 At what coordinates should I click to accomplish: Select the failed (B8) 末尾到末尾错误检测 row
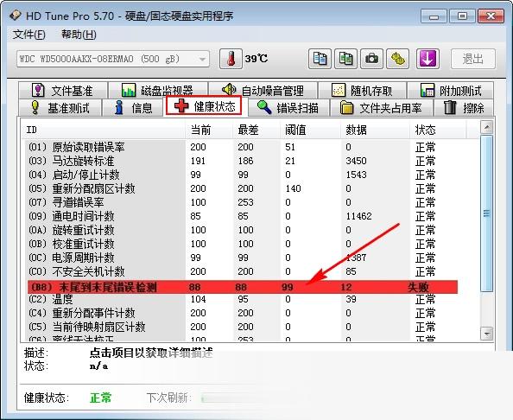point(243,287)
